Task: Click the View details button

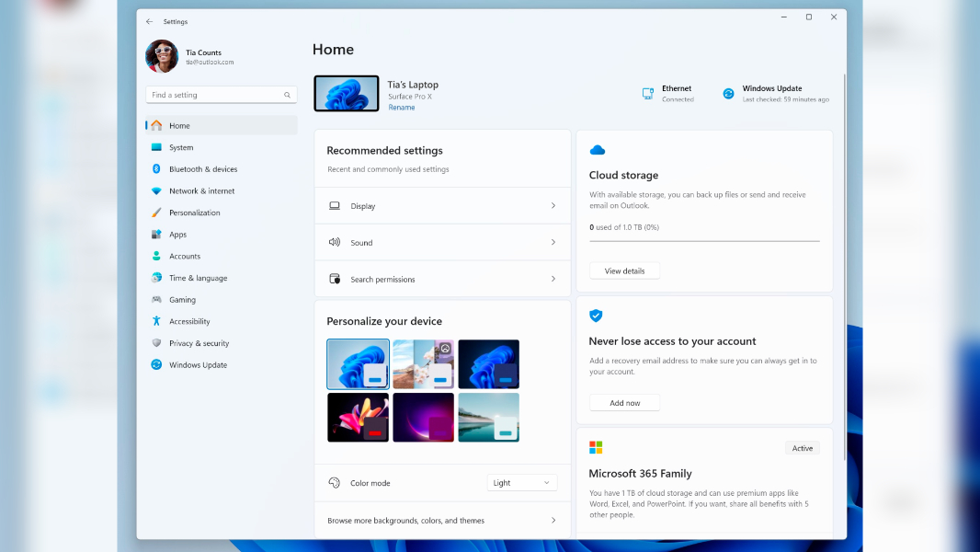Action: [x=624, y=270]
